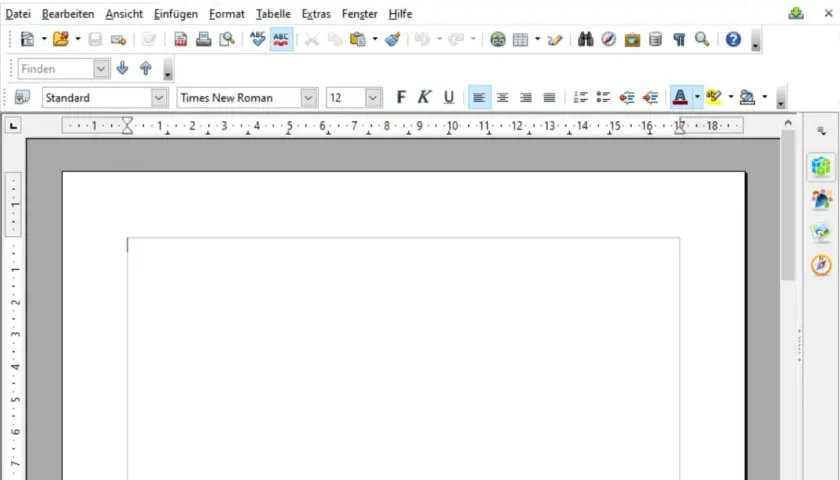Open file with the folder icon
Screen dimensions: 840x480
[x=61, y=39]
